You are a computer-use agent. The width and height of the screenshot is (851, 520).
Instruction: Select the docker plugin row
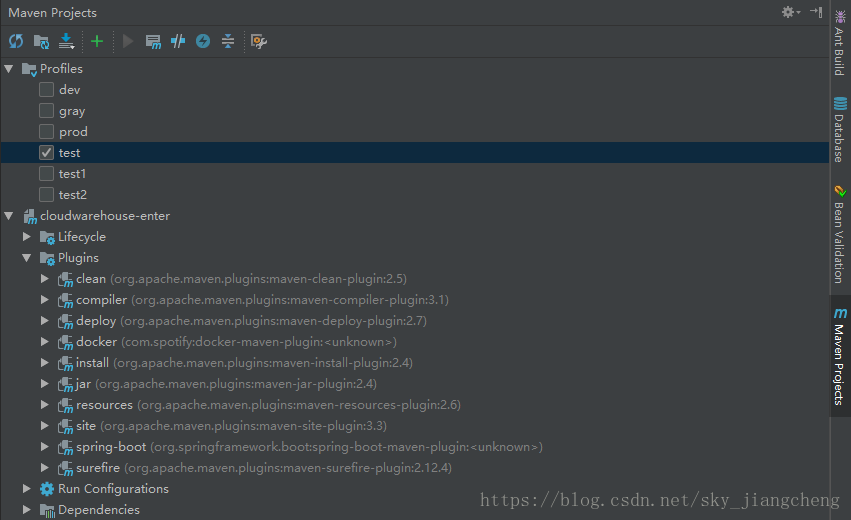click(x=415, y=342)
